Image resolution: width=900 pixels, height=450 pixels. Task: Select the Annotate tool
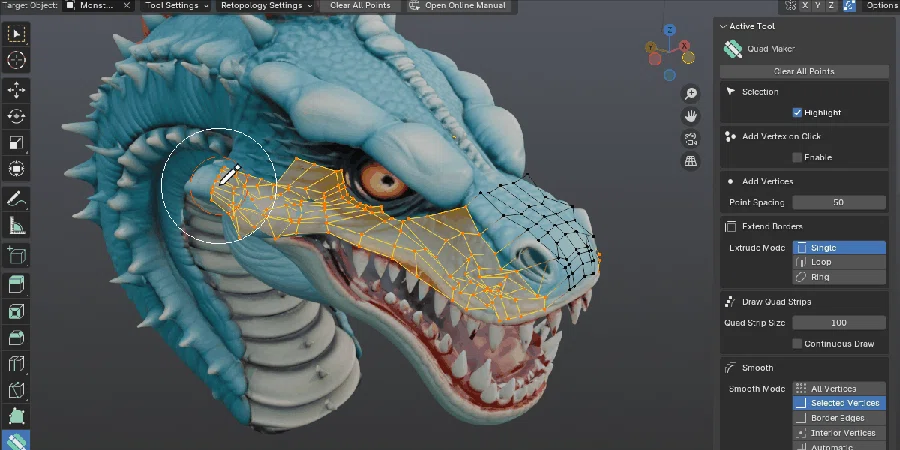pos(16,200)
